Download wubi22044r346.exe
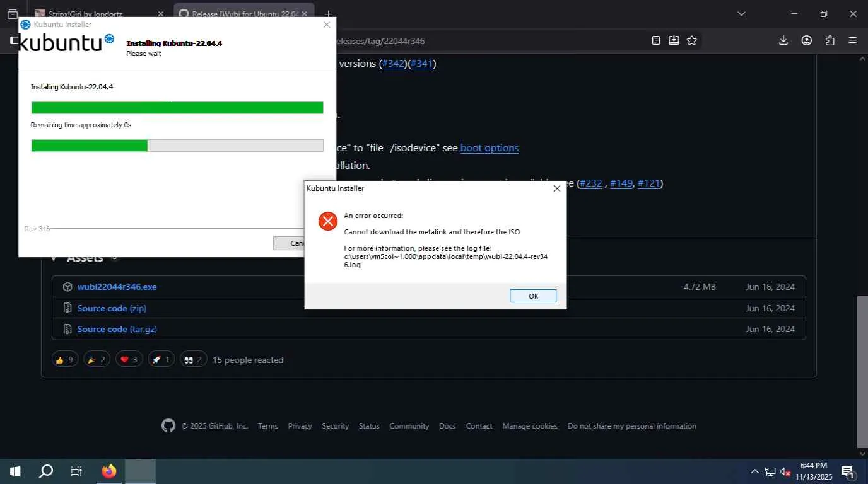 click(x=117, y=287)
